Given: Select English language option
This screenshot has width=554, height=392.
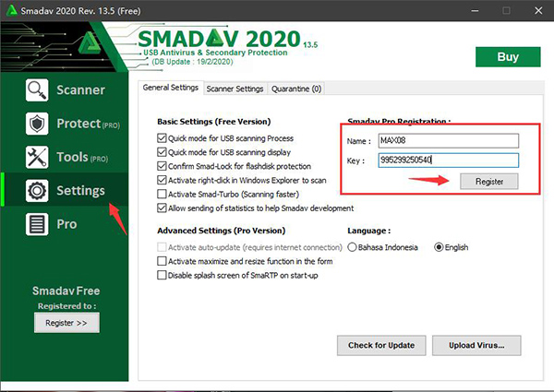Looking at the screenshot, I should (439, 247).
